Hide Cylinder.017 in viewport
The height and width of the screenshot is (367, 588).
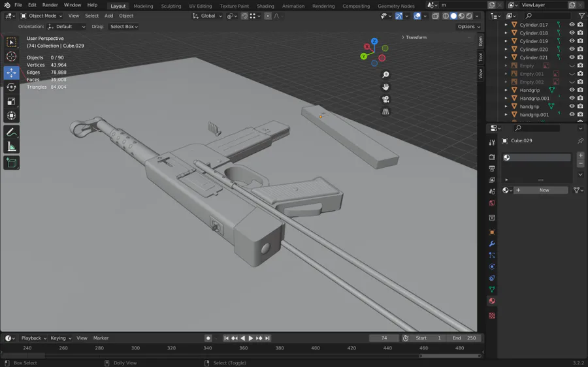pyautogui.click(x=572, y=24)
